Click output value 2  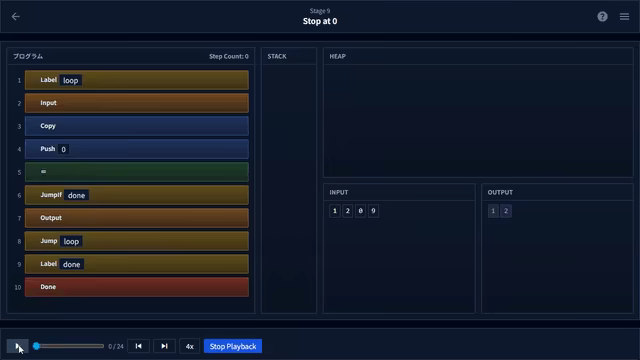point(506,211)
